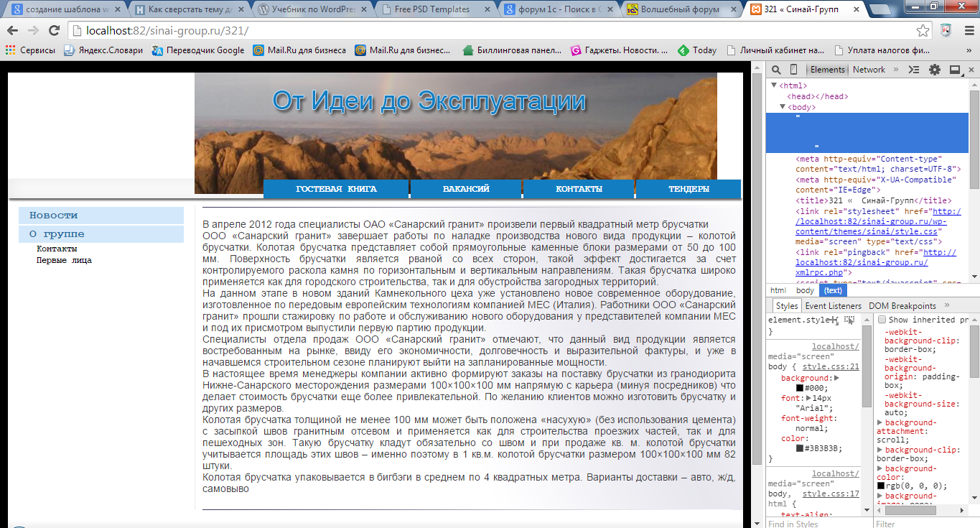Click the DevTools dock side icon
This screenshot has width=980, height=528.
coord(955,70)
